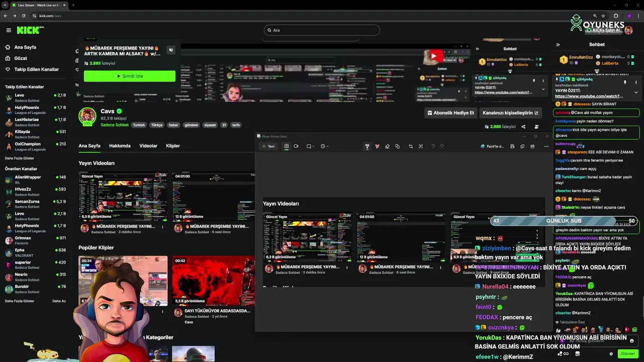The height and width of the screenshot is (362, 644).
Task: Click the text actions icon
Action: 421,146
